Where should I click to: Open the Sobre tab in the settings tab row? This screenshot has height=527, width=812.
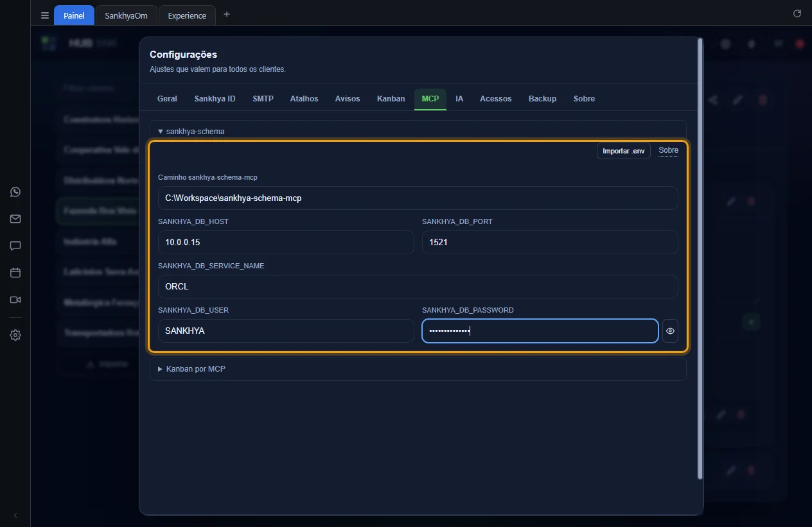click(584, 99)
